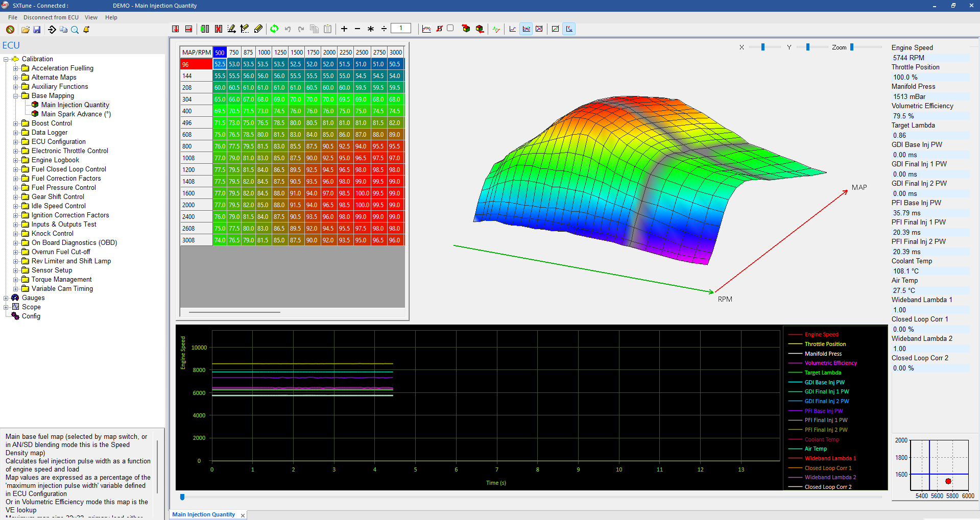
Task: Click the grid with red down-arrow icon
Action: coord(175,29)
